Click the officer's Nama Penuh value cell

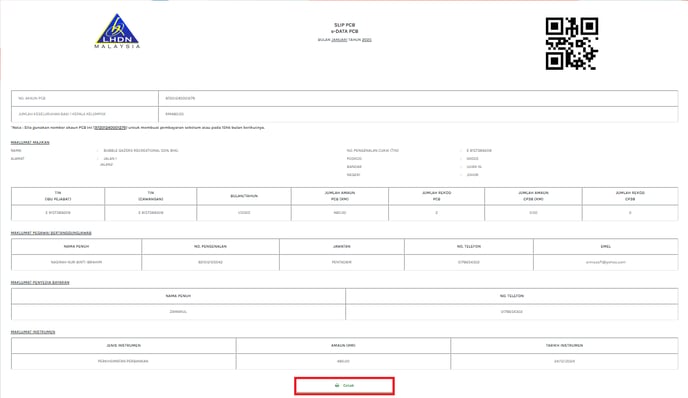tap(76, 262)
